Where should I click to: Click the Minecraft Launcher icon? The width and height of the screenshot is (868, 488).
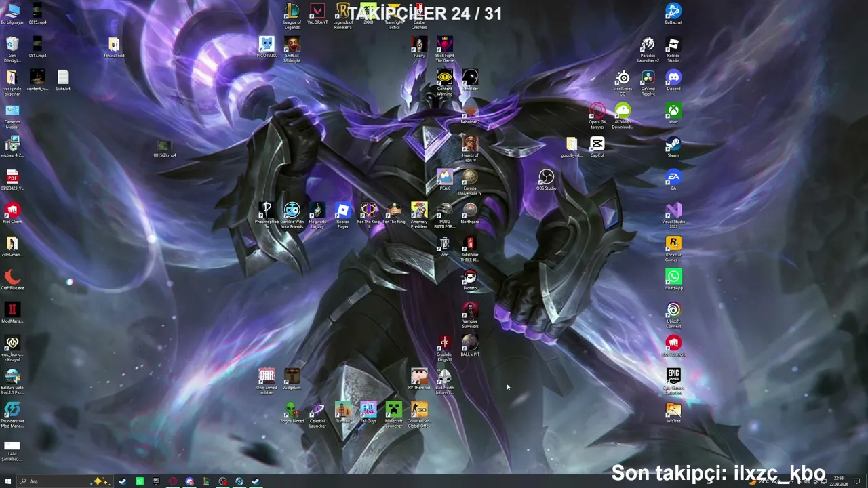pyautogui.click(x=394, y=415)
